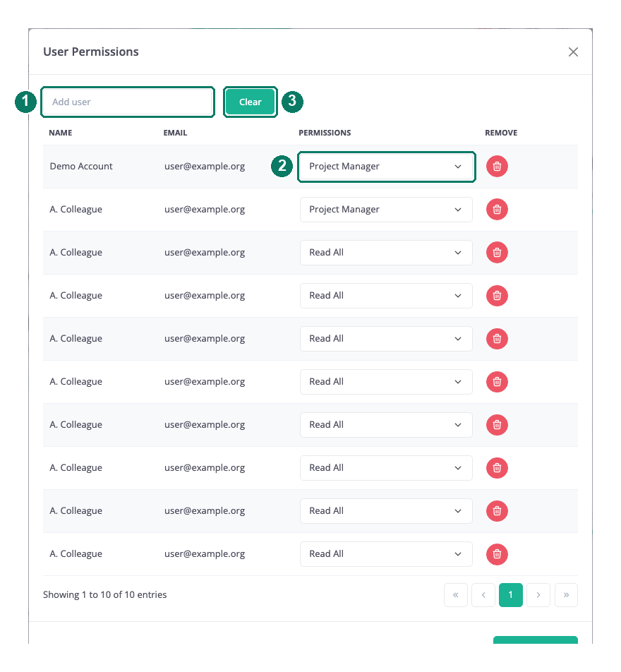The height and width of the screenshot is (672, 621).
Task: Click the NAME column header
Action: [x=61, y=133]
